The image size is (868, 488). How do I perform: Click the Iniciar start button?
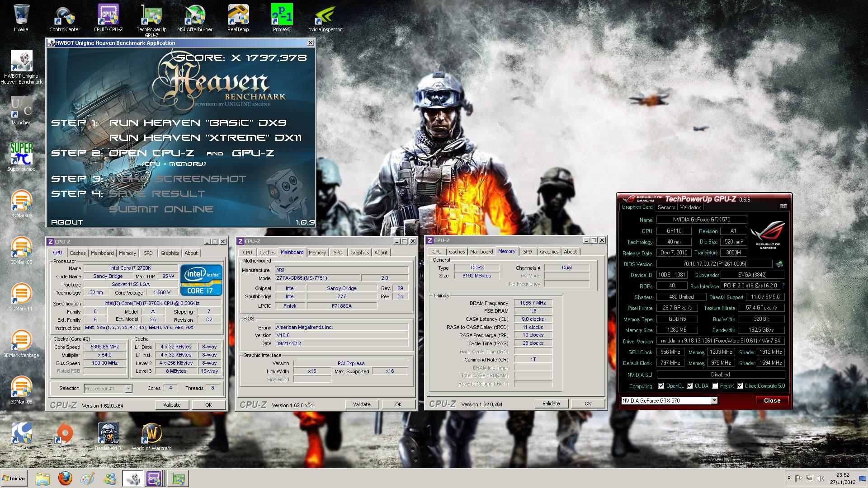14,478
